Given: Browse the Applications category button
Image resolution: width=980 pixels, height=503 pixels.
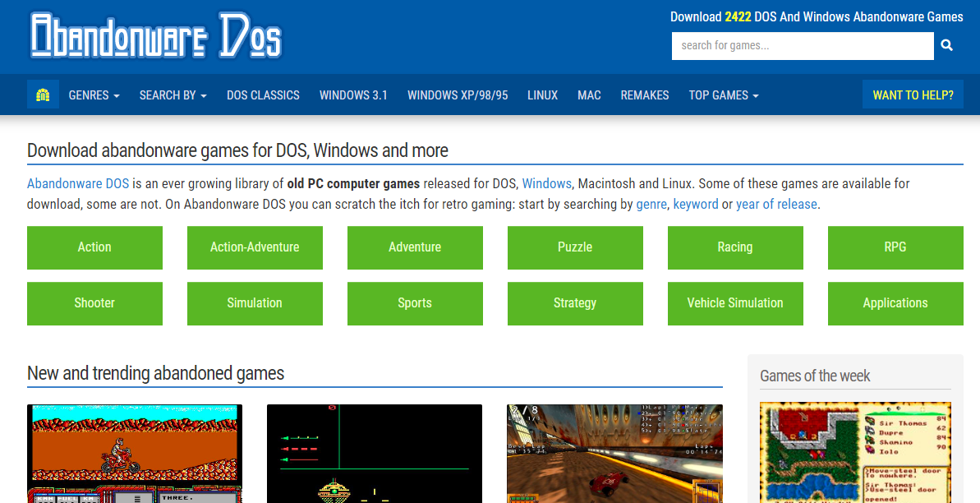Looking at the screenshot, I should click(x=895, y=303).
